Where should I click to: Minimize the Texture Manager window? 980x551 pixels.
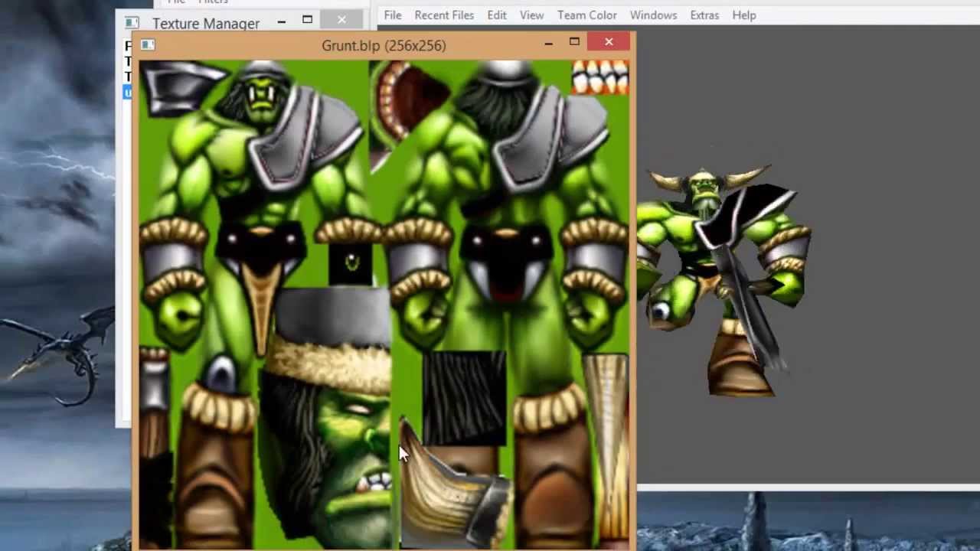click(x=282, y=21)
